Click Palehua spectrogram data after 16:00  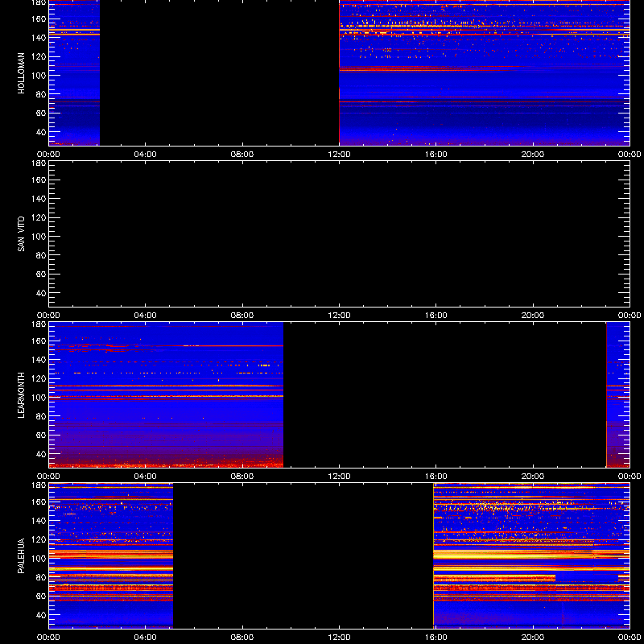pos(532,555)
